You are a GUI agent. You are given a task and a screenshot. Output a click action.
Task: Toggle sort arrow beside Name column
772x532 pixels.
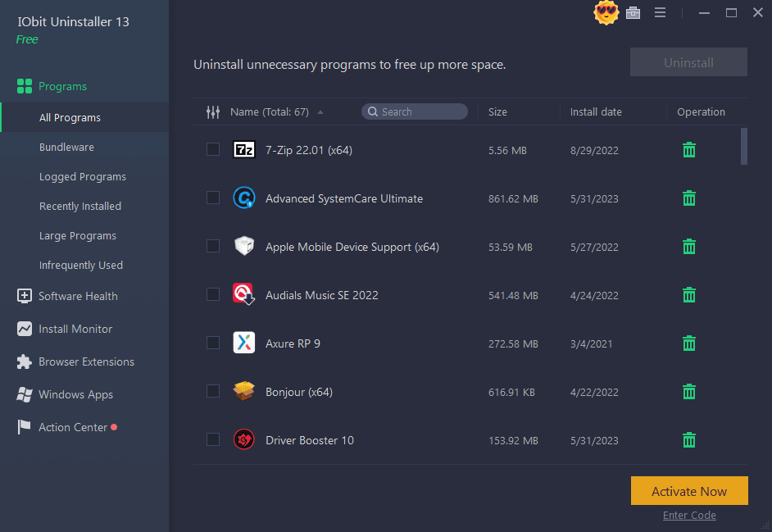tap(320, 112)
